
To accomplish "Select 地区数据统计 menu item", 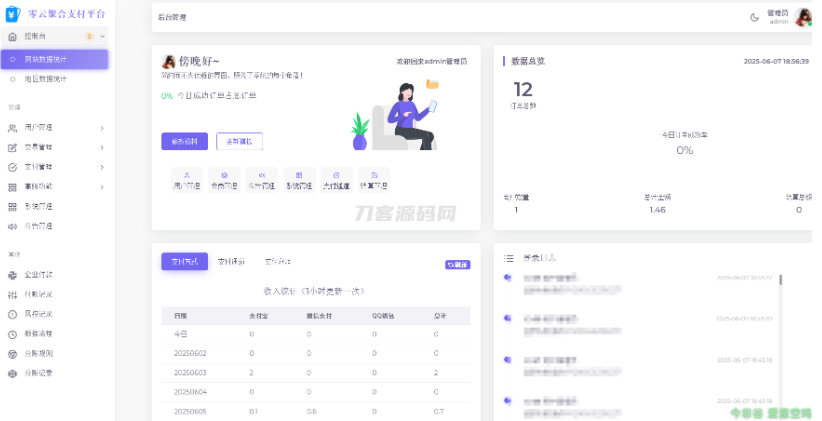I will [x=55, y=79].
